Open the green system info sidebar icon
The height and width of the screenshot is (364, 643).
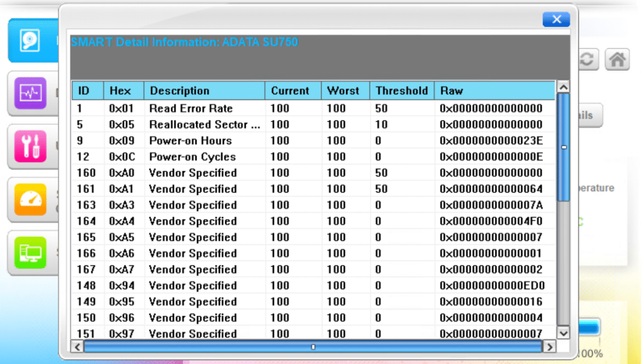coord(30,253)
